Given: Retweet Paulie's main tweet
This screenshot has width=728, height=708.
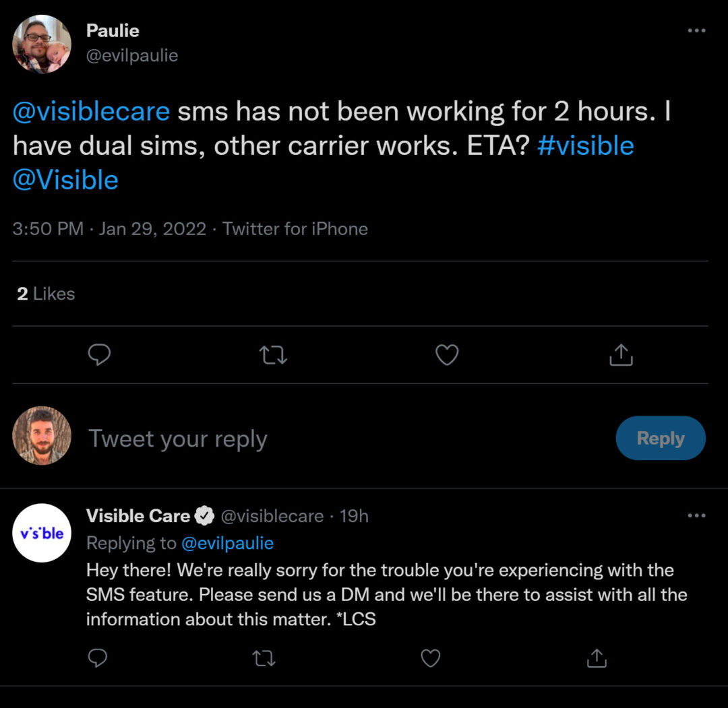Looking at the screenshot, I should coord(273,354).
